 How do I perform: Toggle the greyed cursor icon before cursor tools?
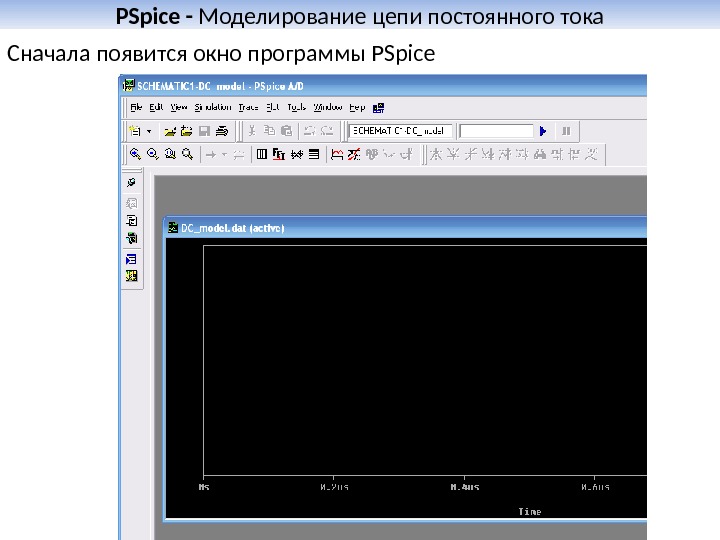point(406,154)
